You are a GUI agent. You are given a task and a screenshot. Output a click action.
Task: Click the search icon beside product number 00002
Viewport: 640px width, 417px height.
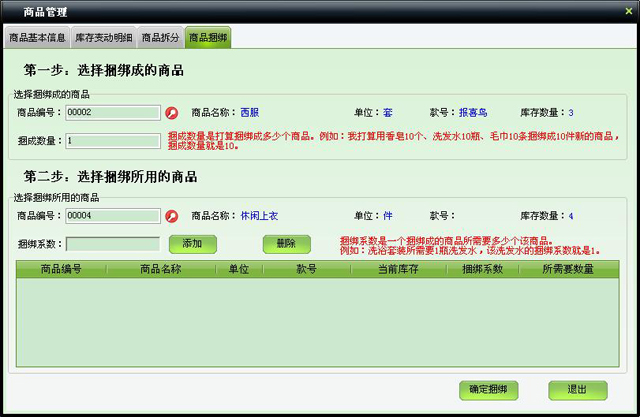[171, 113]
